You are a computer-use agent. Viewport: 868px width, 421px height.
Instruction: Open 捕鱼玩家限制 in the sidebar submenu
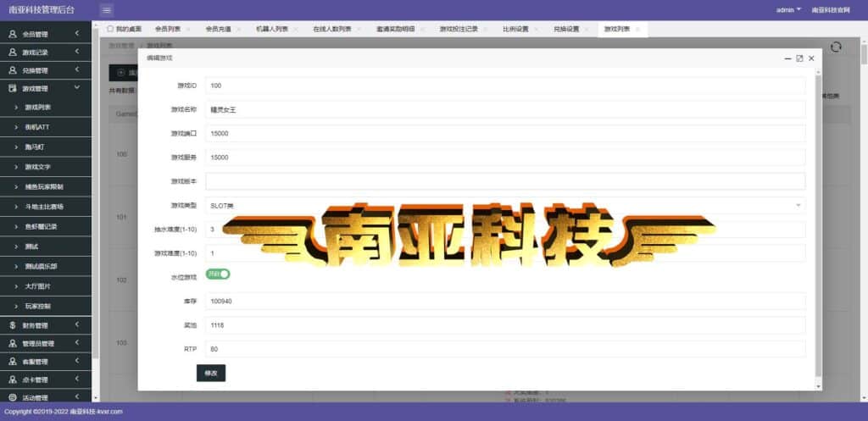(x=46, y=186)
